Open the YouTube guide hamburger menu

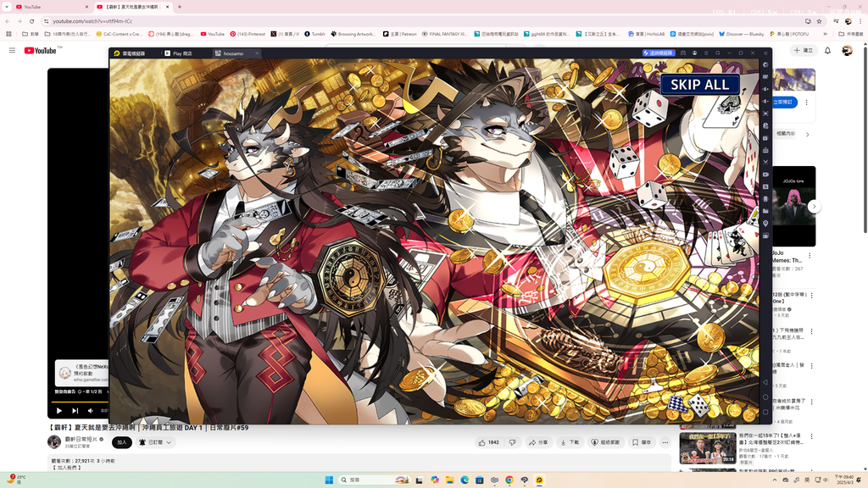[12, 50]
